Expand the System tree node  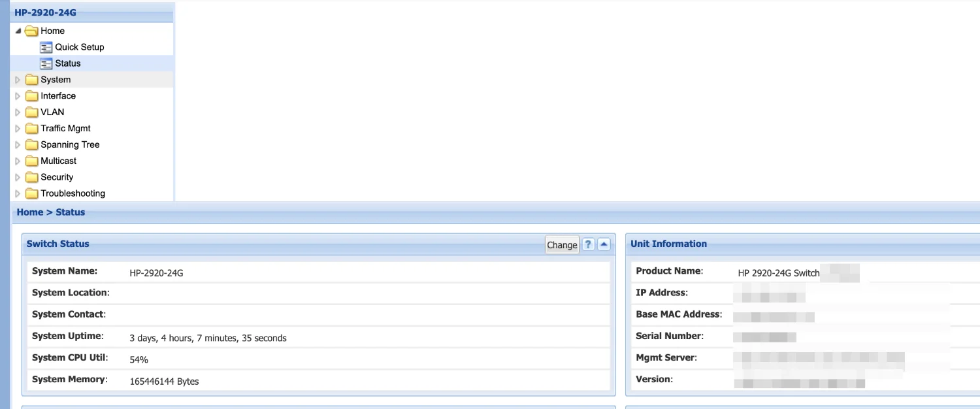point(18,80)
